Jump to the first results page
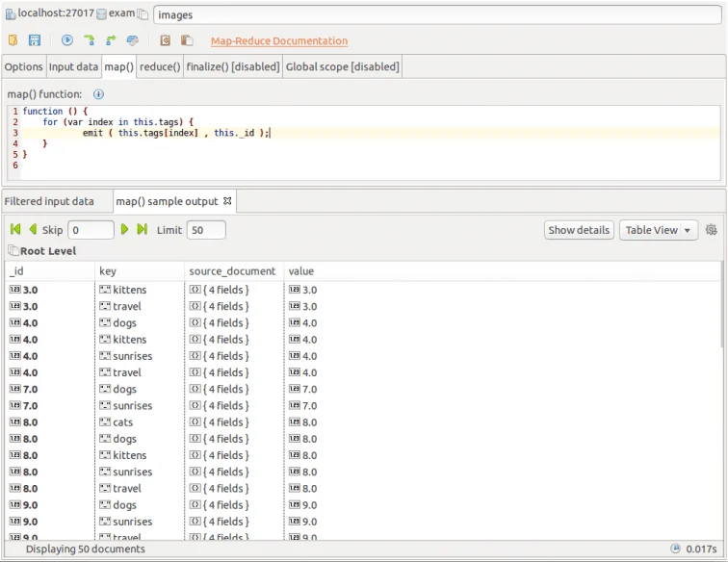This screenshot has width=728, height=562. pos(15,229)
